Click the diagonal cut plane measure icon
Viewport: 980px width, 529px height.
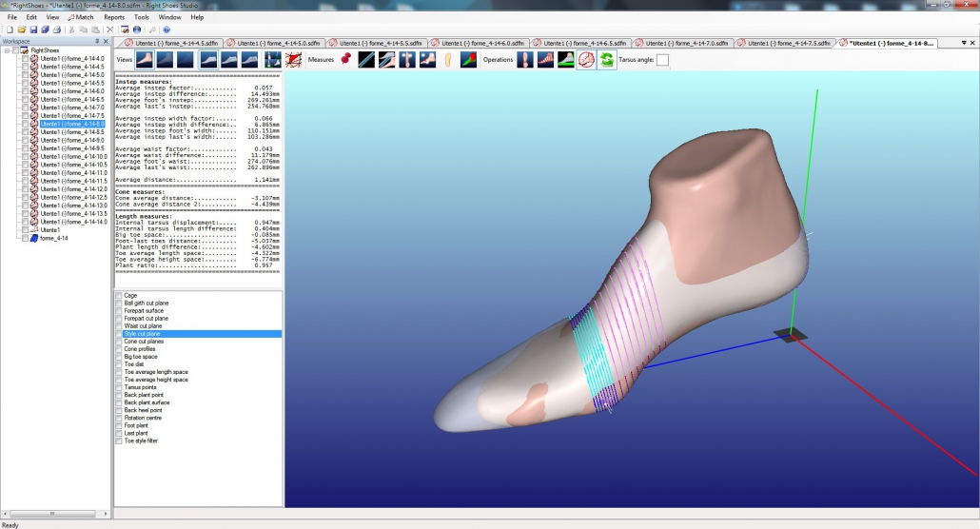pyautogui.click(x=366, y=59)
